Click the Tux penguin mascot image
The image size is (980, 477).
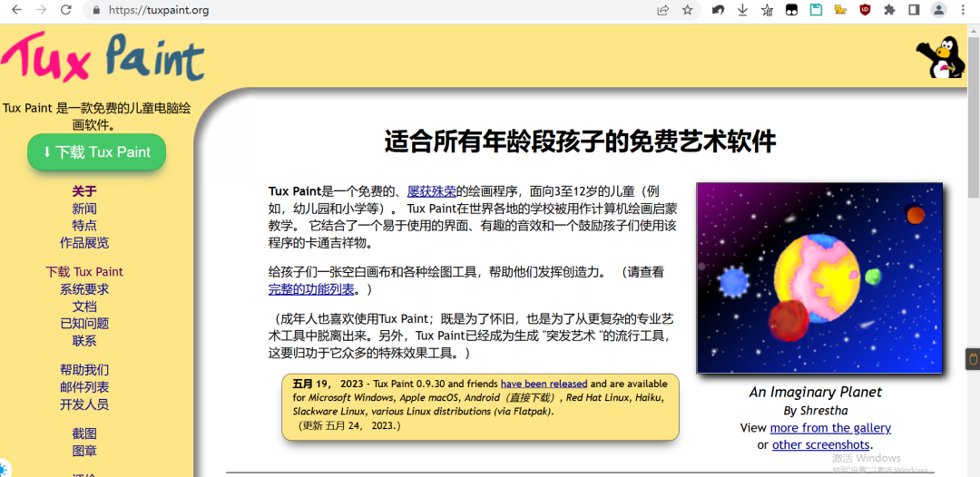click(x=941, y=57)
